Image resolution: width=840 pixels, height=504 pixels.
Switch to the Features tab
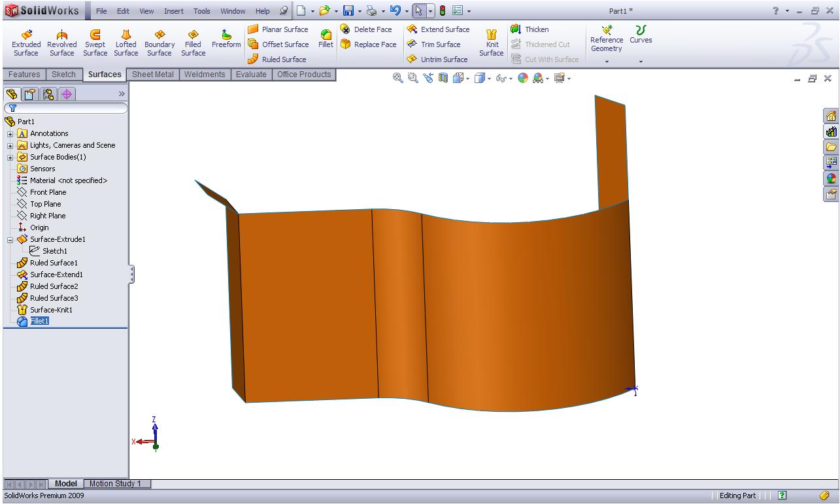tap(24, 75)
